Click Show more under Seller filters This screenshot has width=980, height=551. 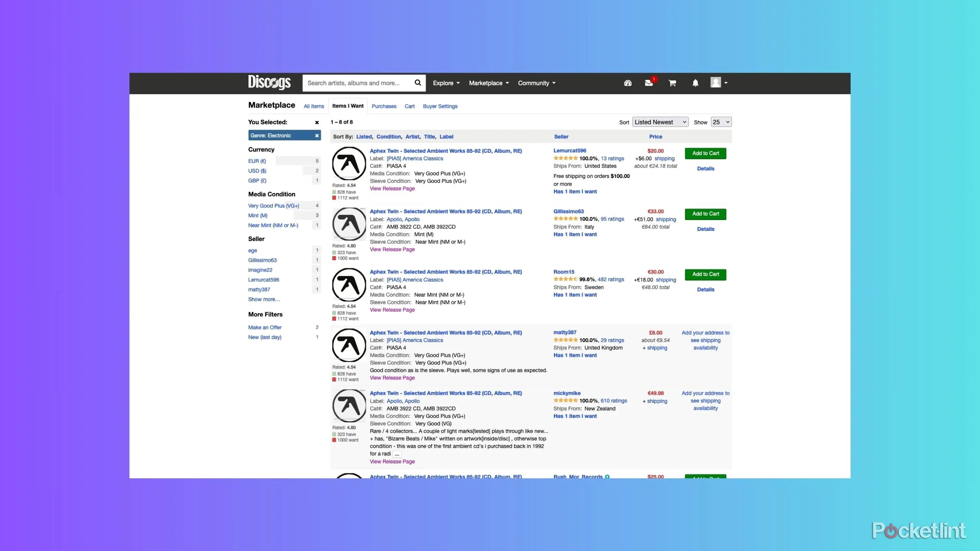coord(264,299)
